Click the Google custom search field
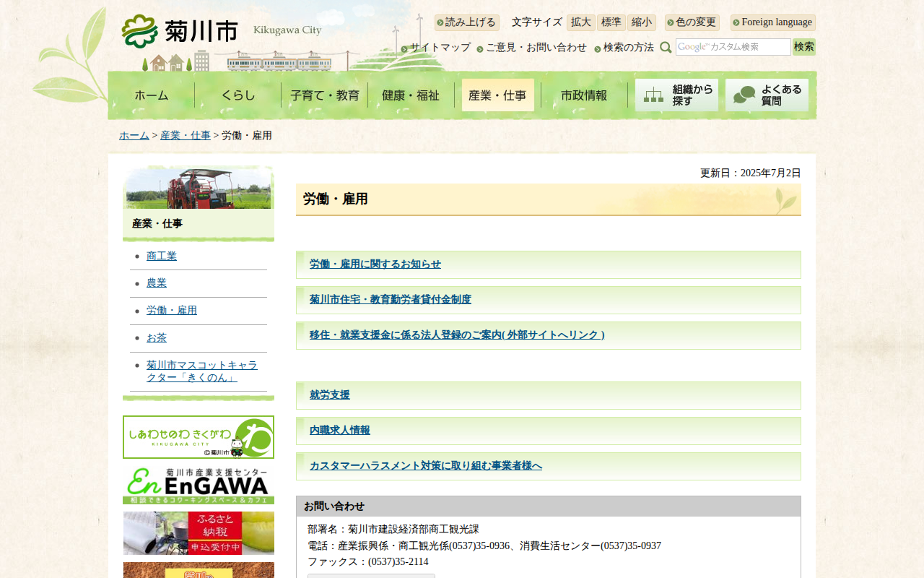 point(733,47)
